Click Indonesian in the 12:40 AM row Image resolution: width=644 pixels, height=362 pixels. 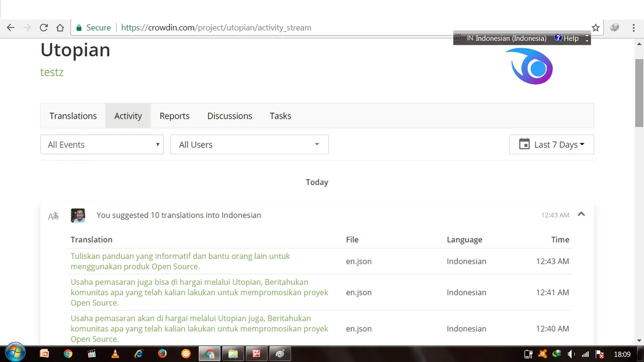coord(466,329)
